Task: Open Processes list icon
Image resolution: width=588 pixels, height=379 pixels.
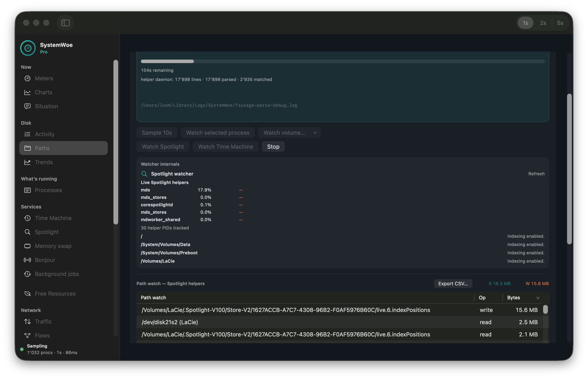Action: tap(27, 190)
